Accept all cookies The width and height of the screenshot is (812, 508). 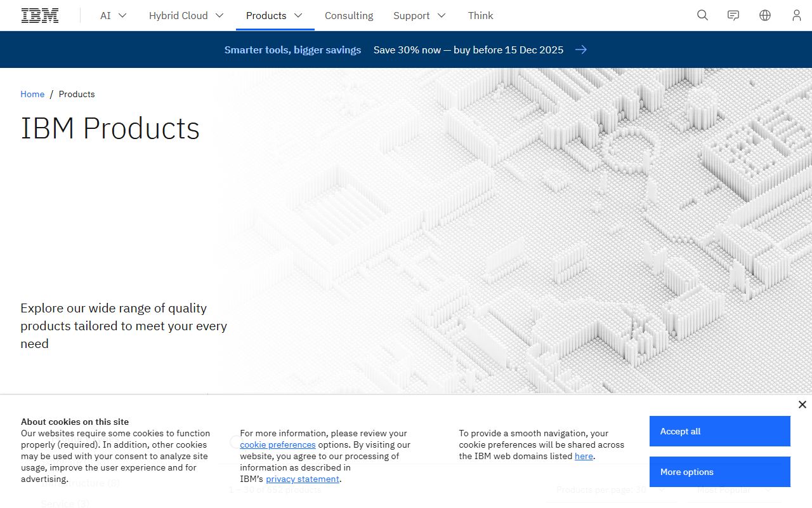coord(719,431)
